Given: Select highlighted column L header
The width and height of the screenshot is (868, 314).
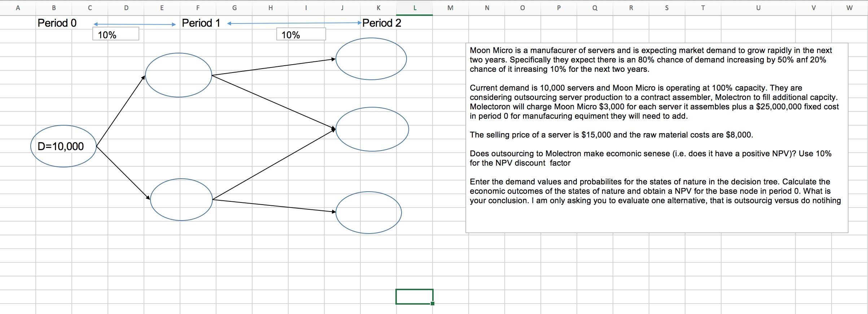Looking at the screenshot, I should pos(415,8).
